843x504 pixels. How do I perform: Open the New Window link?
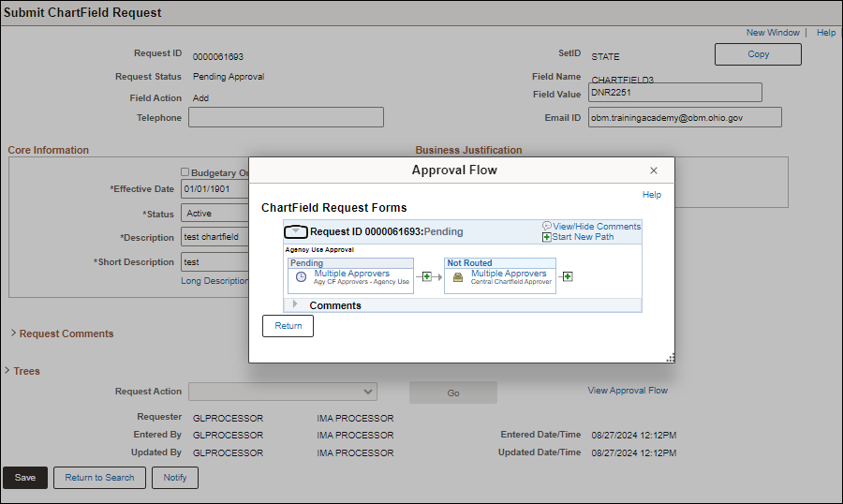[x=773, y=33]
